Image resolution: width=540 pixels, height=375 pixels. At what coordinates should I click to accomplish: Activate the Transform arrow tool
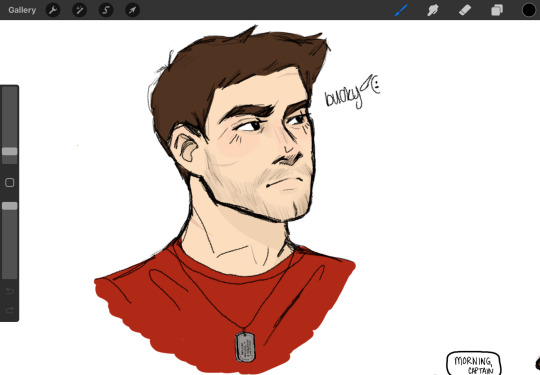point(132,10)
